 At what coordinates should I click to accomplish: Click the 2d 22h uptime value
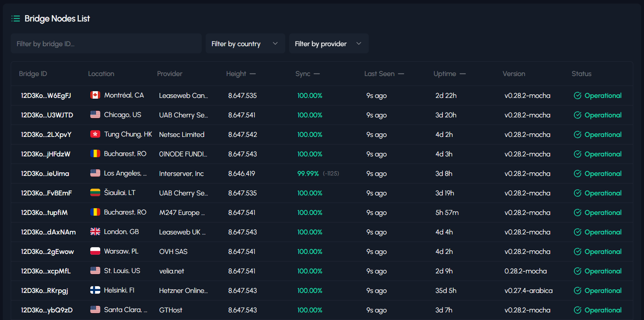(x=446, y=96)
